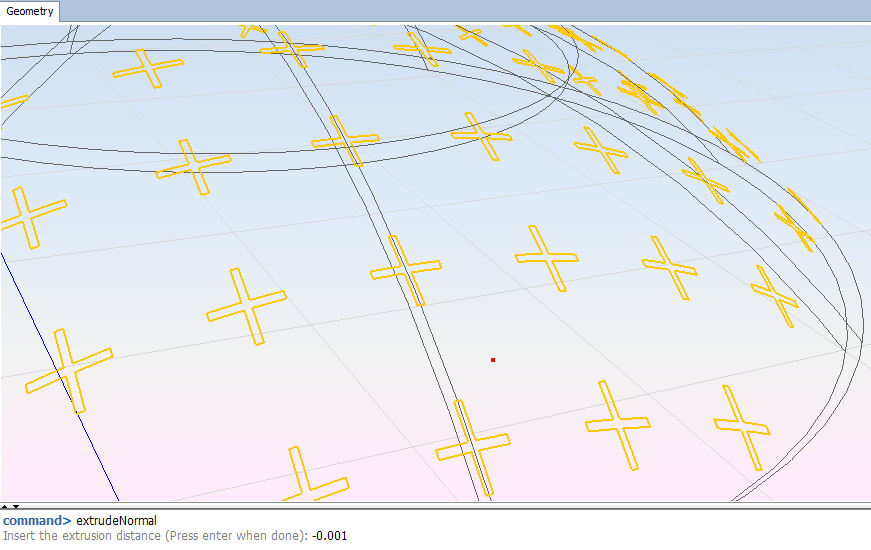Select the yellow cross directly above the red point
The width and height of the screenshot is (871, 550).
(x=546, y=257)
